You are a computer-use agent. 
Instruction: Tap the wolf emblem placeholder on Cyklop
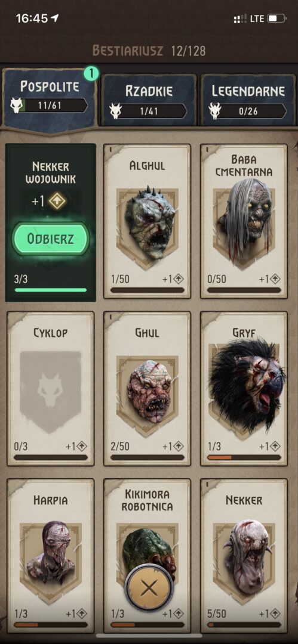[50, 391]
